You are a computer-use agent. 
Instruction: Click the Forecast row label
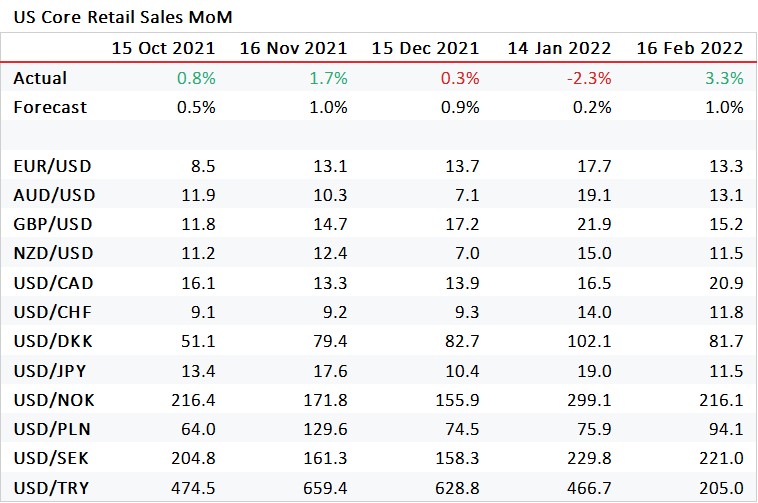[x=50, y=107]
